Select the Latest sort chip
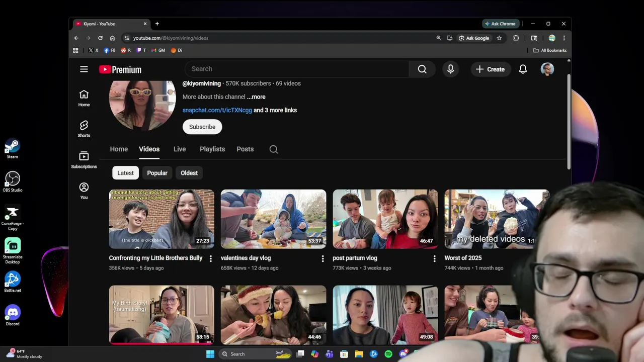This screenshot has width=644, height=362. [126, 173]
